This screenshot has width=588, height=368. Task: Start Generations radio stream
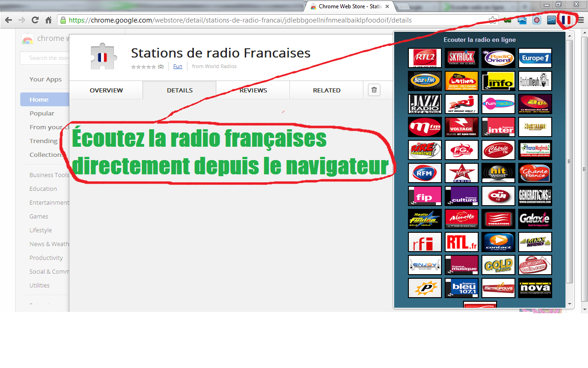coord(535,196)
